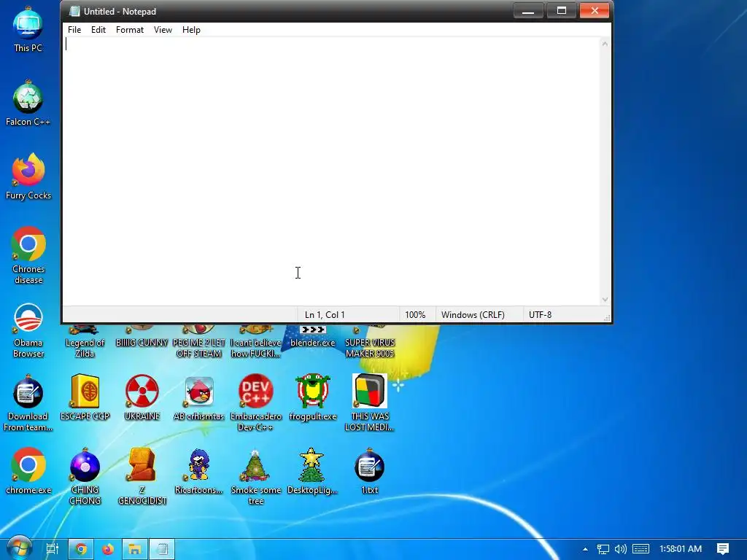Open volume control tray icon

620,549
